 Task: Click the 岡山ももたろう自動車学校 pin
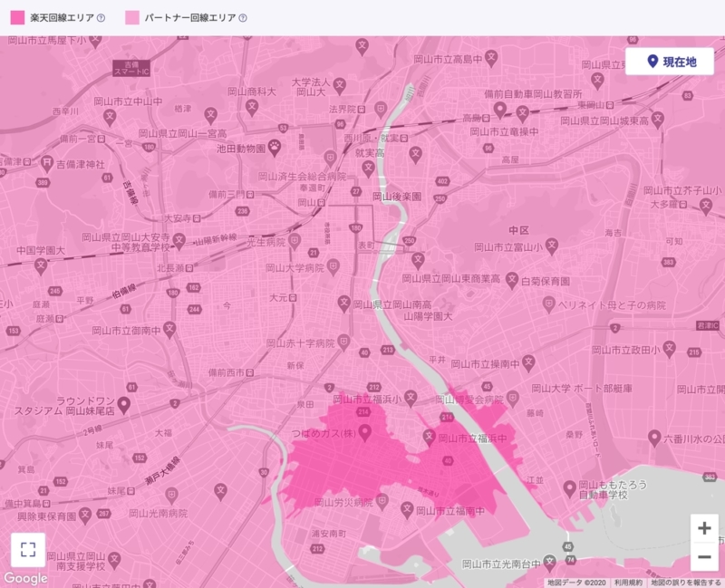click(570, 487)
